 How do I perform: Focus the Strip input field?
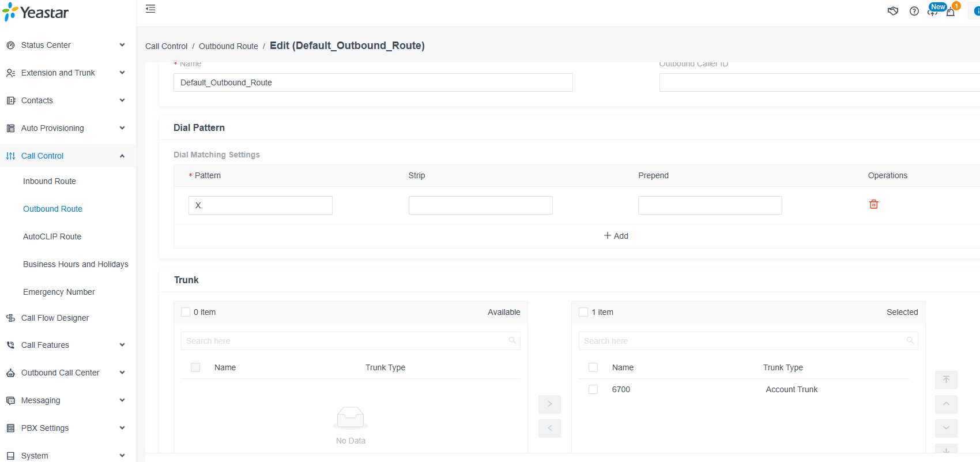(x=481, y=205)
